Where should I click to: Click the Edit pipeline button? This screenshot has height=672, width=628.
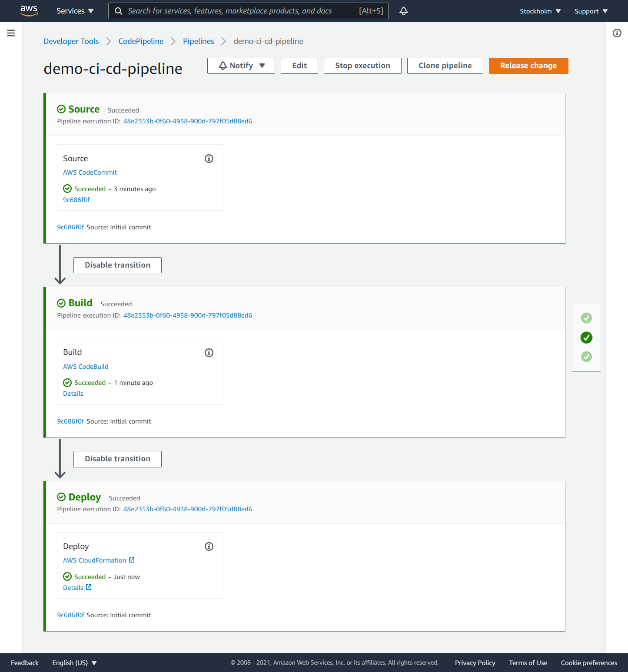coord(299,66)
